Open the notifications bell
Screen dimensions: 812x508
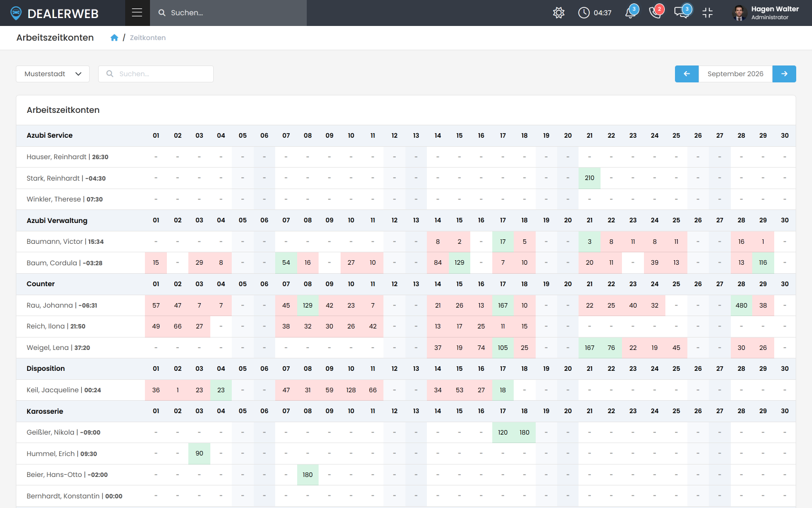click(x=631, y=12)
